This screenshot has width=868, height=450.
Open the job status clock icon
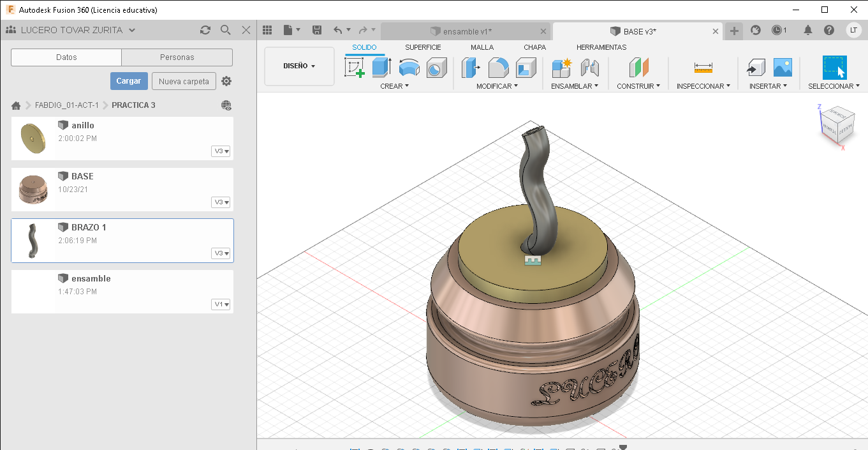click(x=779, y=30)
